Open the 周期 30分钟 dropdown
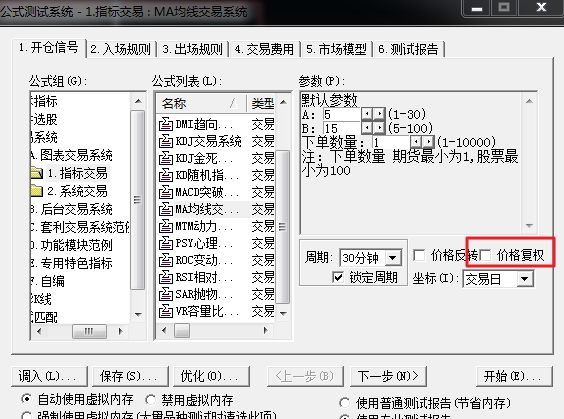 392,258
